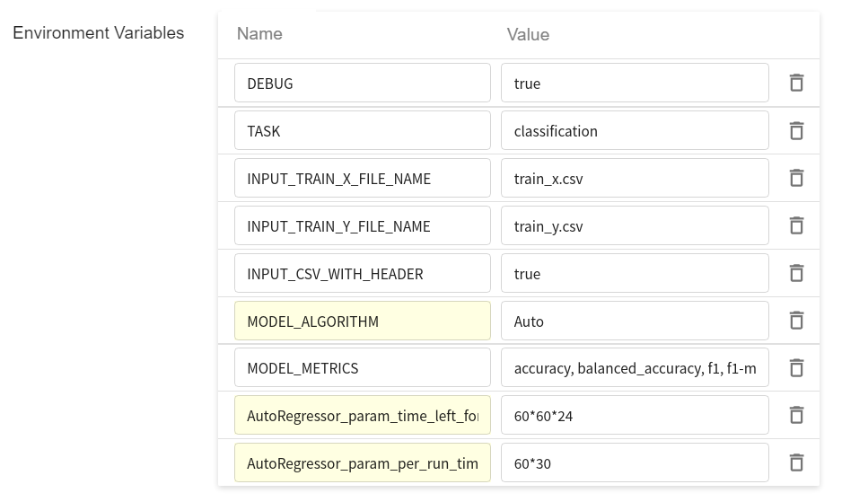Click trash icon beside MODEL_METRICS
Viewport: 868px width, 502px height.
point(795,368)
